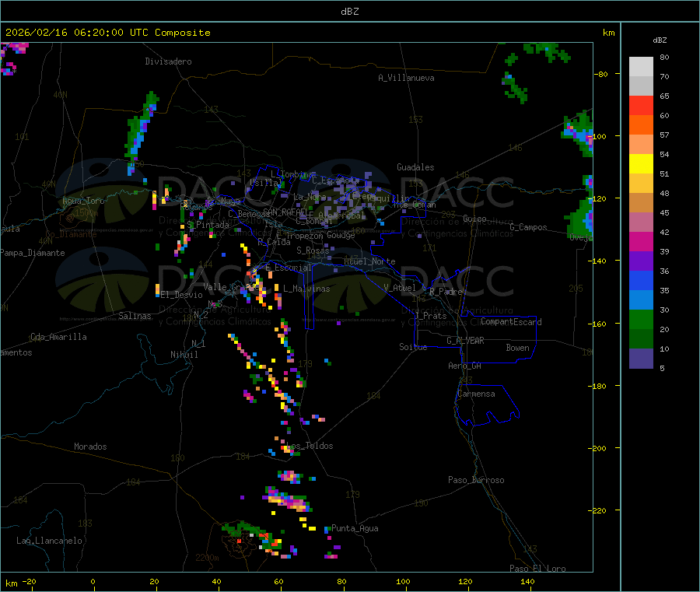Select the 'V_Atuel' place label
700x592 pixels.
[x=400, y=288]
